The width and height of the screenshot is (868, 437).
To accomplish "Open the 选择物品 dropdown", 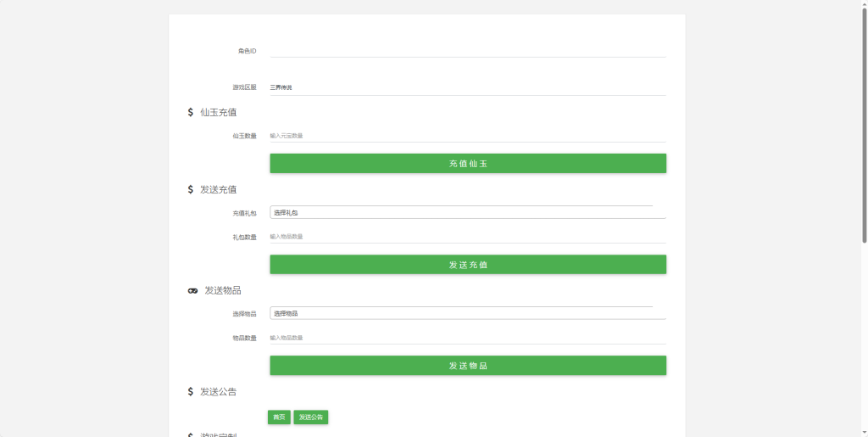I will [468, 313].
